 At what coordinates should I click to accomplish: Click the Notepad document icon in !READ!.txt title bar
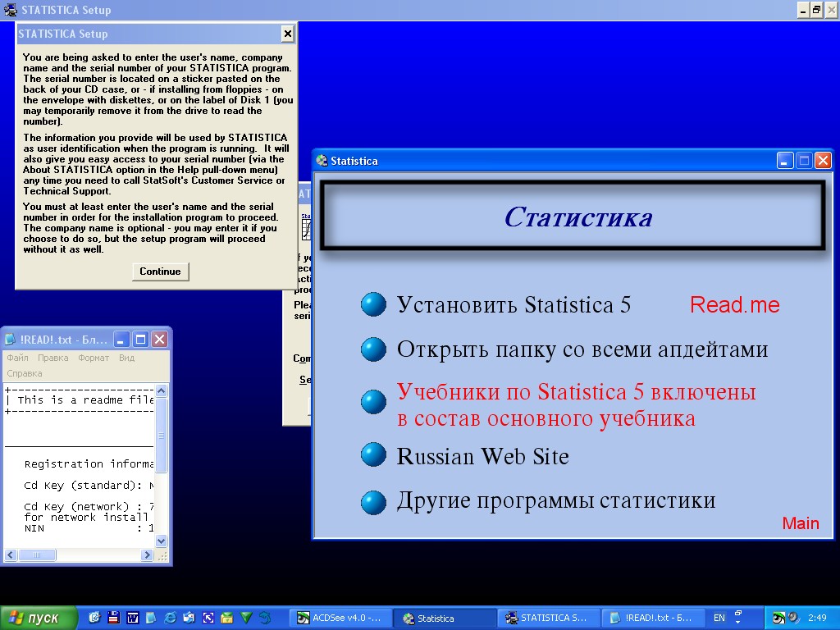[10, 339]
